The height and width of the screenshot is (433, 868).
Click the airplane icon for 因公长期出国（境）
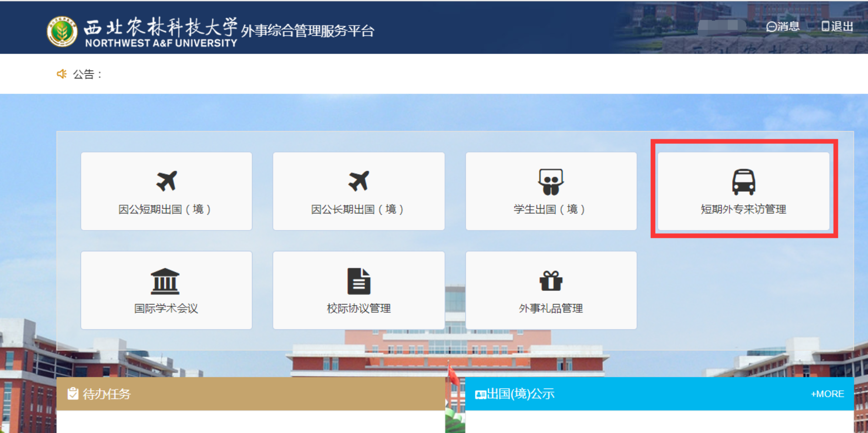point(359,181)
